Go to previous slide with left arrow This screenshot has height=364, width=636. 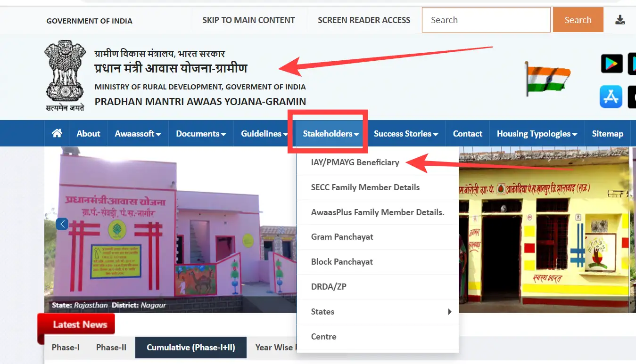coord(62,224)
